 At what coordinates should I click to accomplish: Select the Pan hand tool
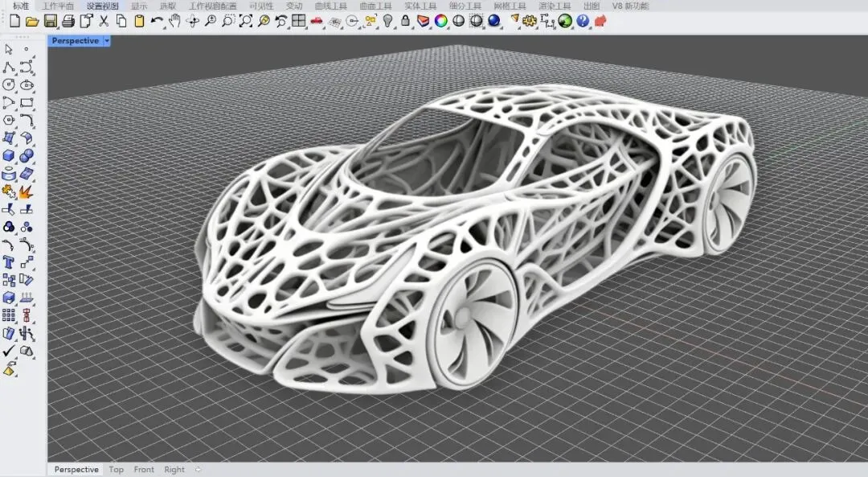(175, 21)
